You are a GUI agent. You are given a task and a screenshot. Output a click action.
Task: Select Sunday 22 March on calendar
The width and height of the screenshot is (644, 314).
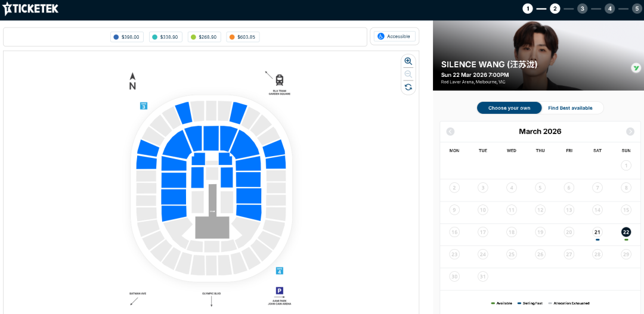[626, 232]
